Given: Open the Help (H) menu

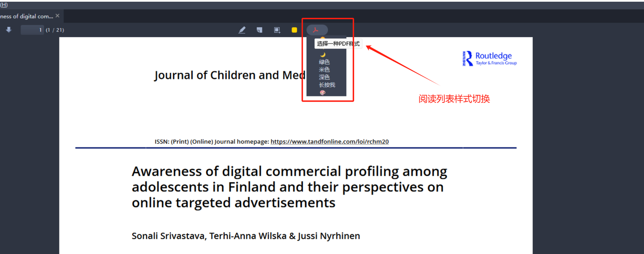Looking at the screenshot, I should click(x=4, y=5).
